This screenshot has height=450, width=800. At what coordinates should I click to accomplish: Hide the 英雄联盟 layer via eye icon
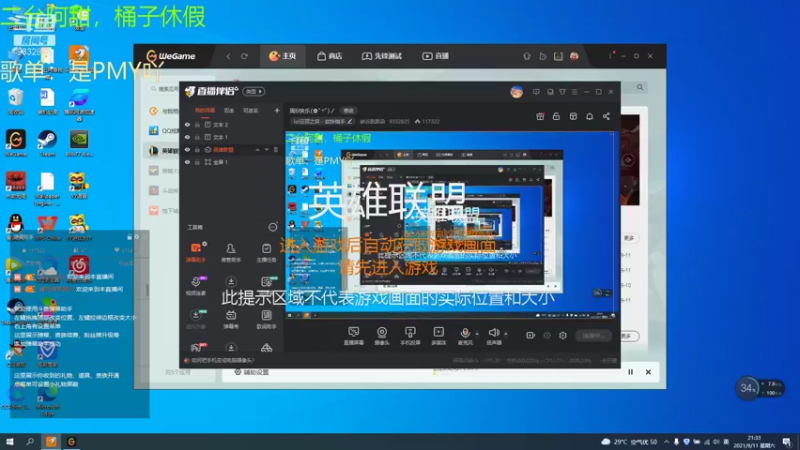click(187, 149)
